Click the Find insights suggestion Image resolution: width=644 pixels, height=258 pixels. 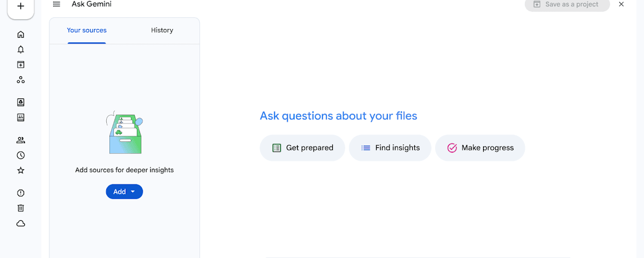pos(390,148)
